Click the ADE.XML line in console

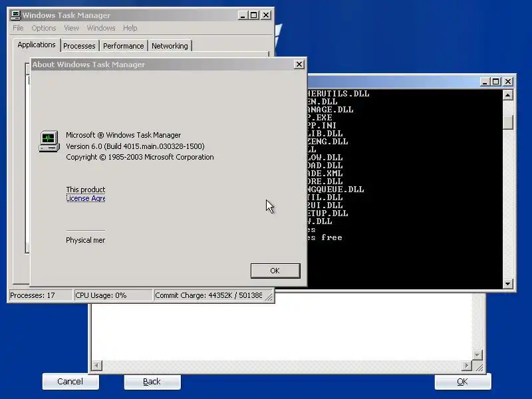click(325, 174)
